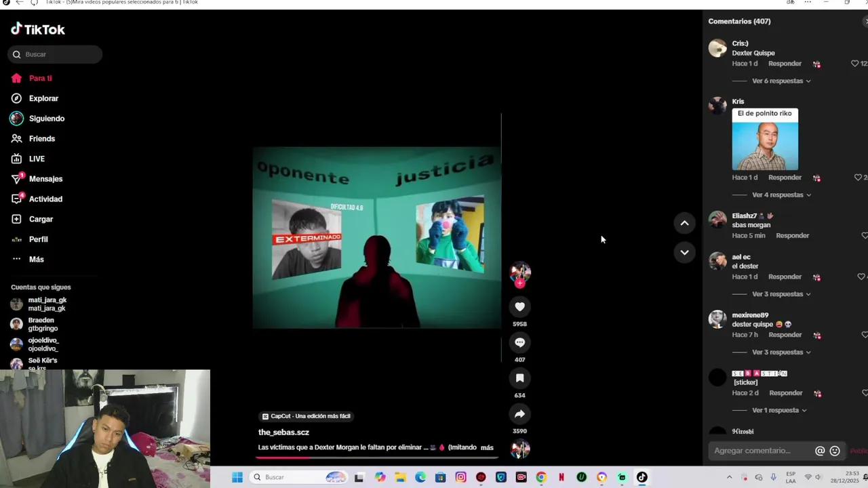The height and width of the screenshot is (488, 868).
Task: Reload the page in the browser
Action: 34,3
